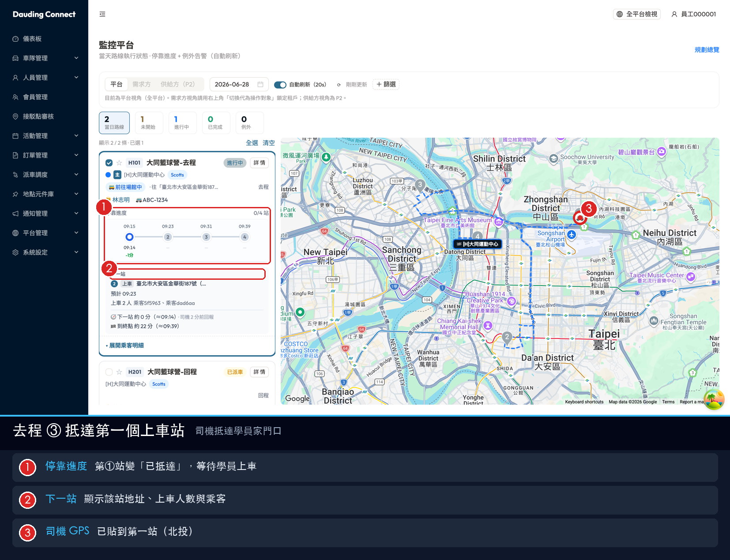Star the H201 大同籃球營-回程 route

point(119,372)
